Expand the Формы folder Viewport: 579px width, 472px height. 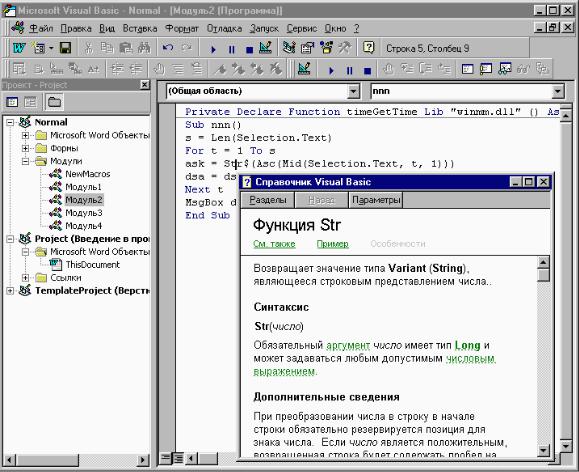[x=25, y=148]
